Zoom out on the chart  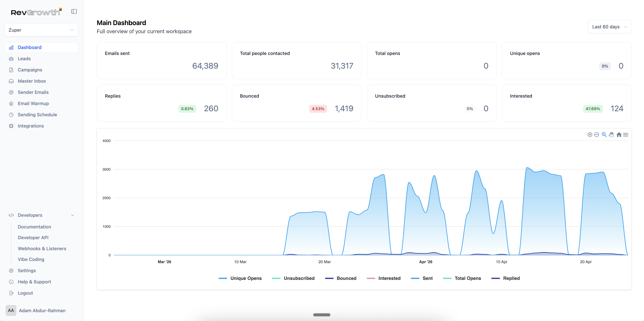597,135
